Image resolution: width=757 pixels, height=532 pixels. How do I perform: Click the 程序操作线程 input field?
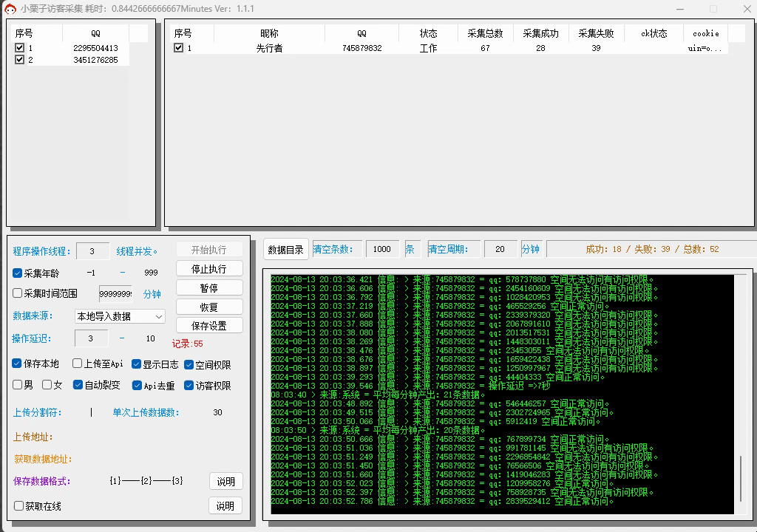[92, 252]
